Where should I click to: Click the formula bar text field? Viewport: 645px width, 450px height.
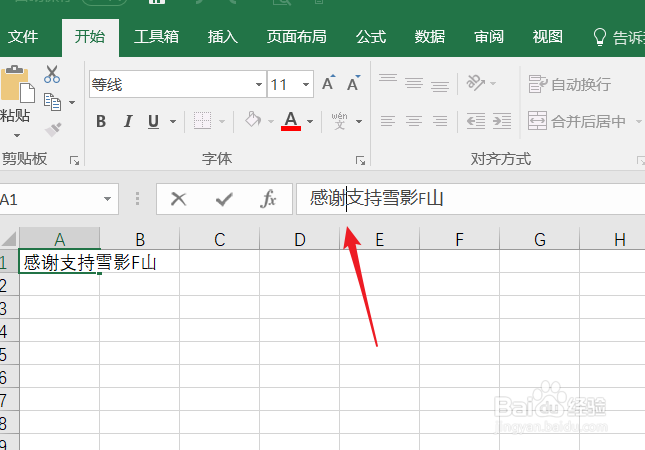(471, 199)
